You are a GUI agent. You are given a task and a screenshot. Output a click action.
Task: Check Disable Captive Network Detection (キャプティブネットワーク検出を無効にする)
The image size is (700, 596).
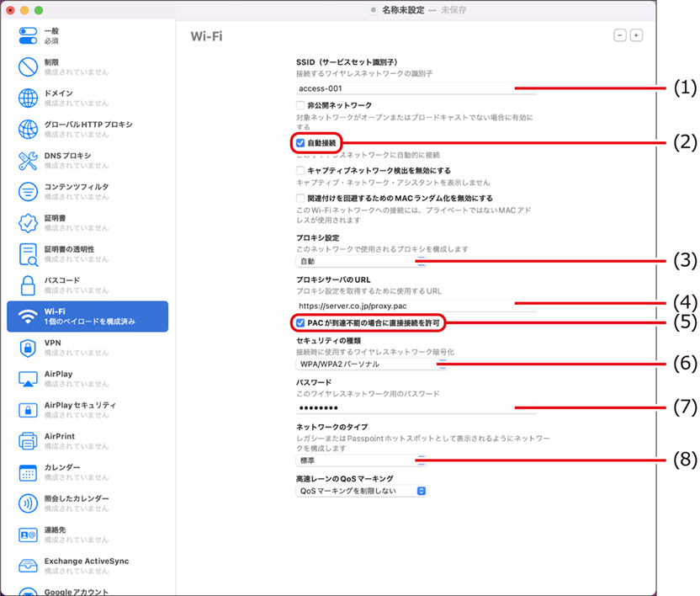300,171
